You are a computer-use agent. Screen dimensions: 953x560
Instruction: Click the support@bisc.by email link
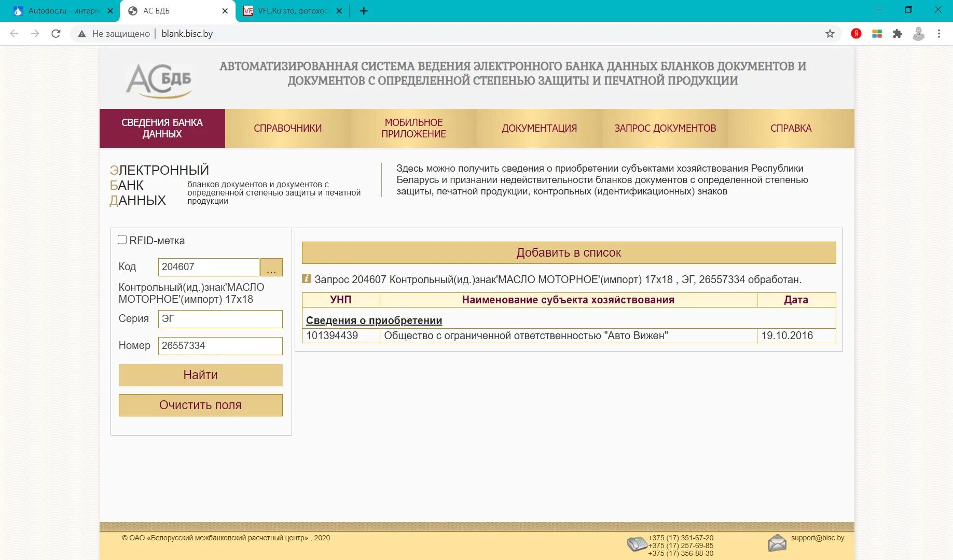click(818, 538)
